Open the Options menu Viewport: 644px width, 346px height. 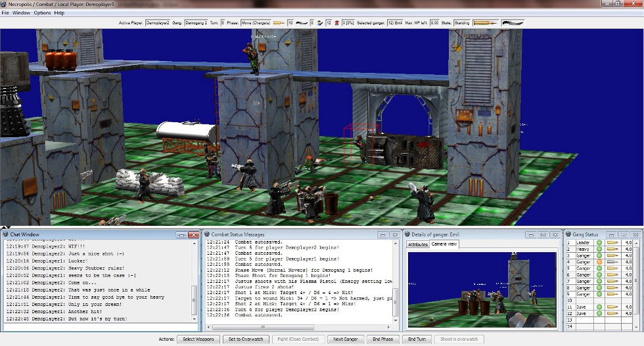(x=42, y=12)
